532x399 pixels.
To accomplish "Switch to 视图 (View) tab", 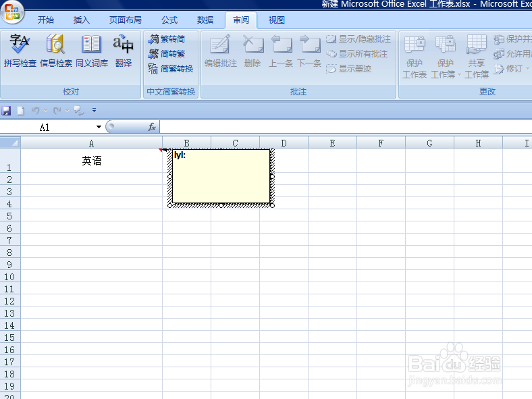I will click(277, 20).
